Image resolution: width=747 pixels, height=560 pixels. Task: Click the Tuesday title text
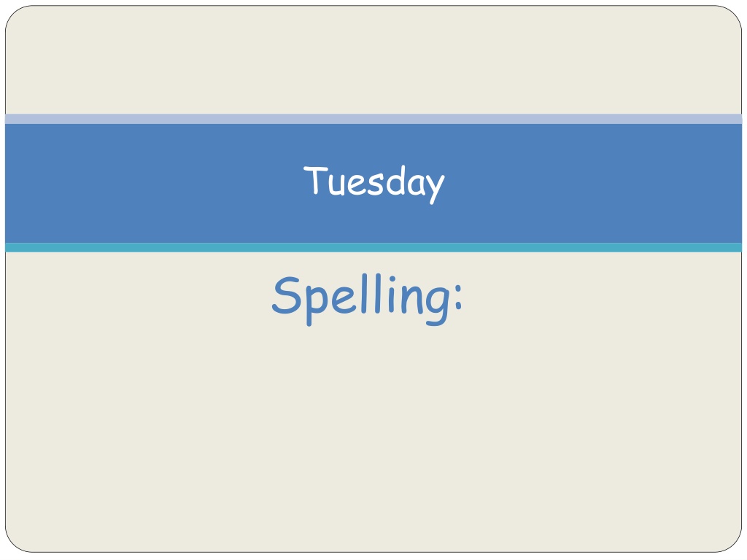tap(374, 184)
